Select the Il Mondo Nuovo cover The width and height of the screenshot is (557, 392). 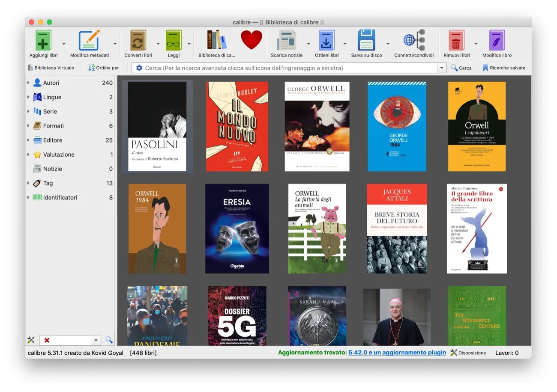pyautogui.click(x=237, y=127)
